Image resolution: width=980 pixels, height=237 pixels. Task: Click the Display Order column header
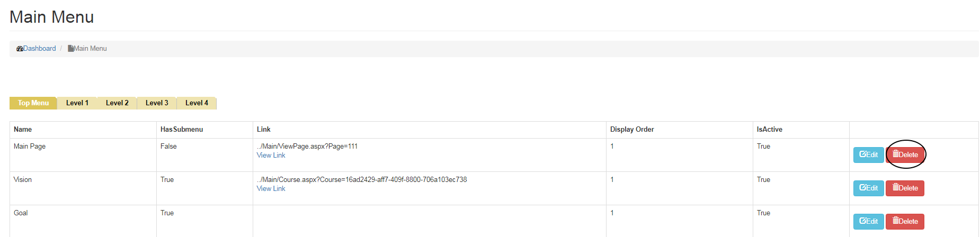632,130
